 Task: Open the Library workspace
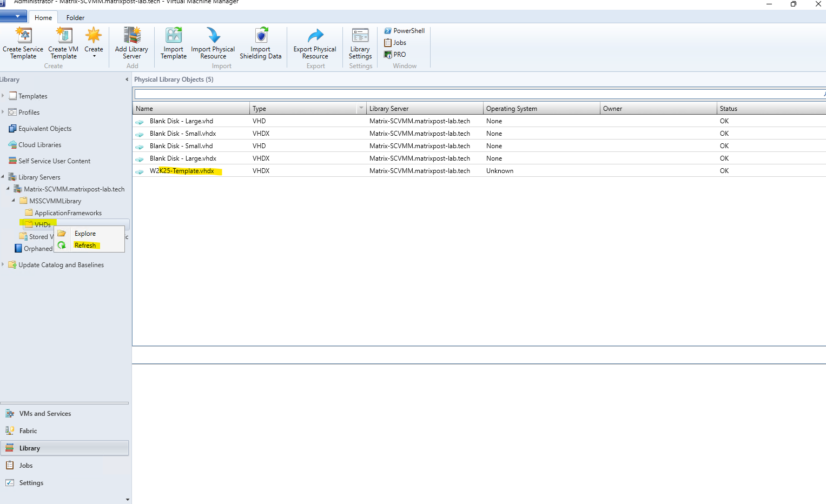[64, 448]
